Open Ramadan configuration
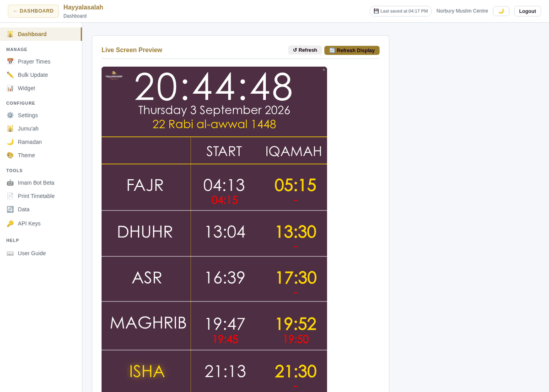 pyautogui.click(x=41, y=142)
